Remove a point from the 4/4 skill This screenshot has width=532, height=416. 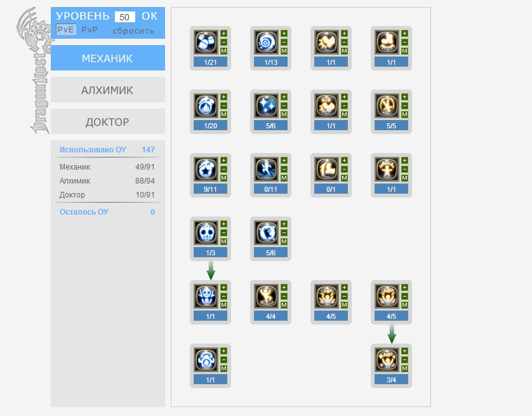click(284, 296)
